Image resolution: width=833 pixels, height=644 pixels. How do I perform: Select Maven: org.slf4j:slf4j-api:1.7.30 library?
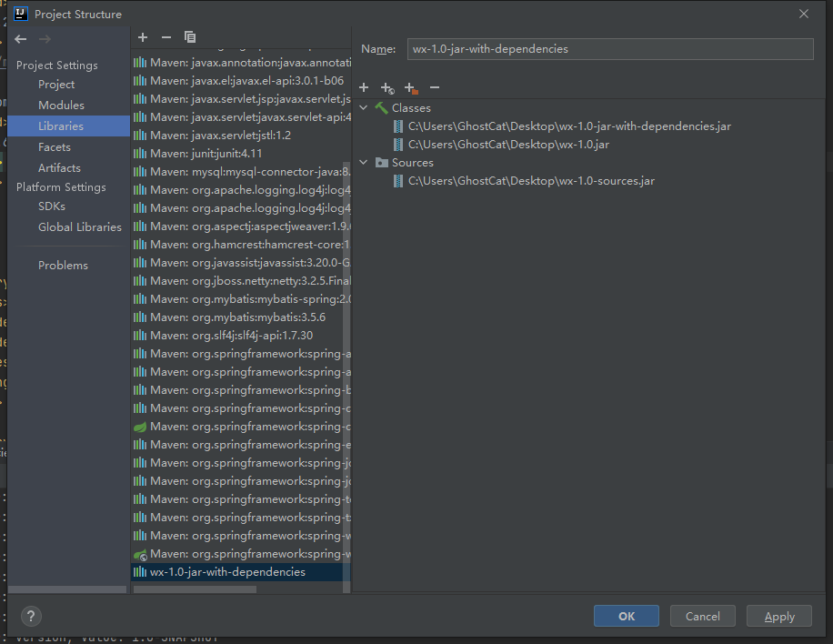[x=241, y=336]
